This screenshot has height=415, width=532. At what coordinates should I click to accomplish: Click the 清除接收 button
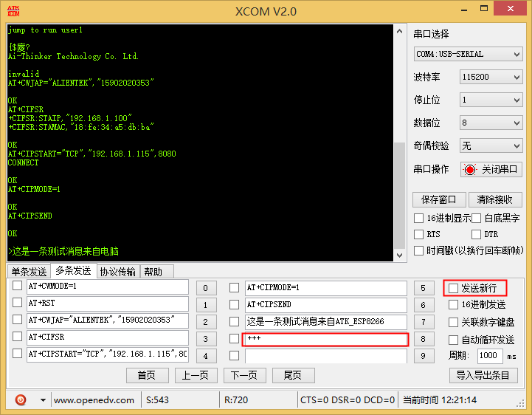(x=494, y=199)
